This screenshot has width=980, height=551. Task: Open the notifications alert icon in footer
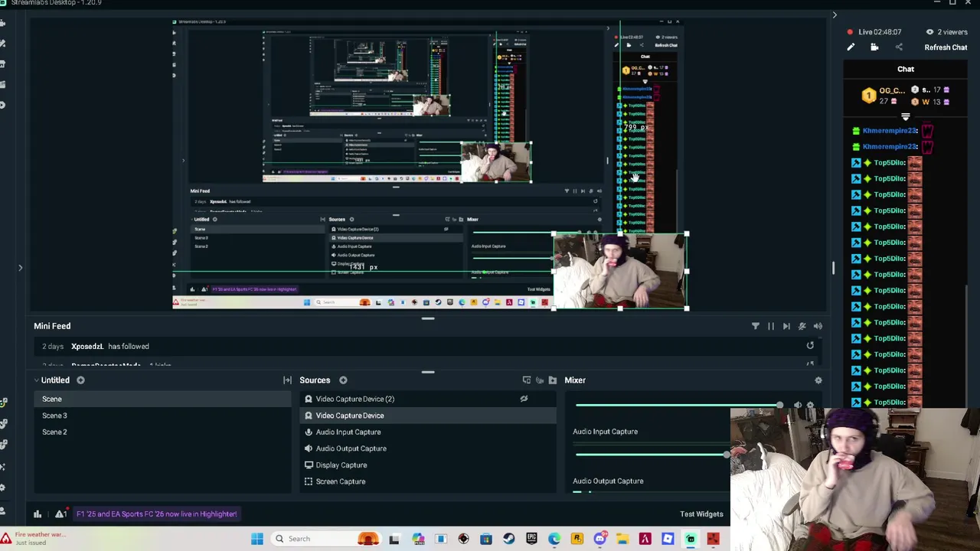60,514
